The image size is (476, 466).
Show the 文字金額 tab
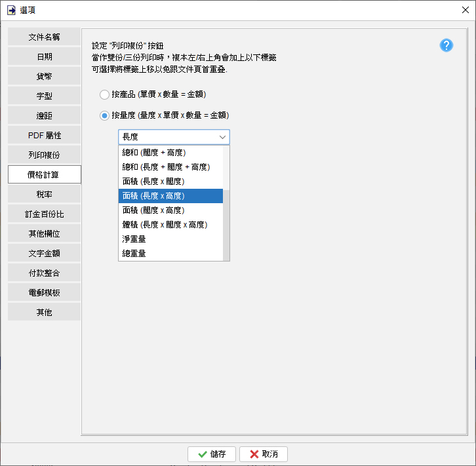click(45, 254)
